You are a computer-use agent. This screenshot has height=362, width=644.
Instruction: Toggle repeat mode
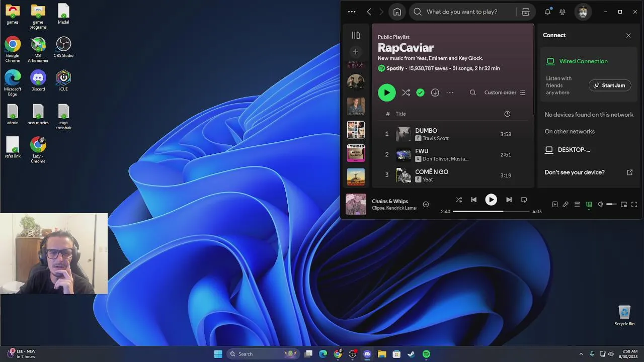(524, 200)
